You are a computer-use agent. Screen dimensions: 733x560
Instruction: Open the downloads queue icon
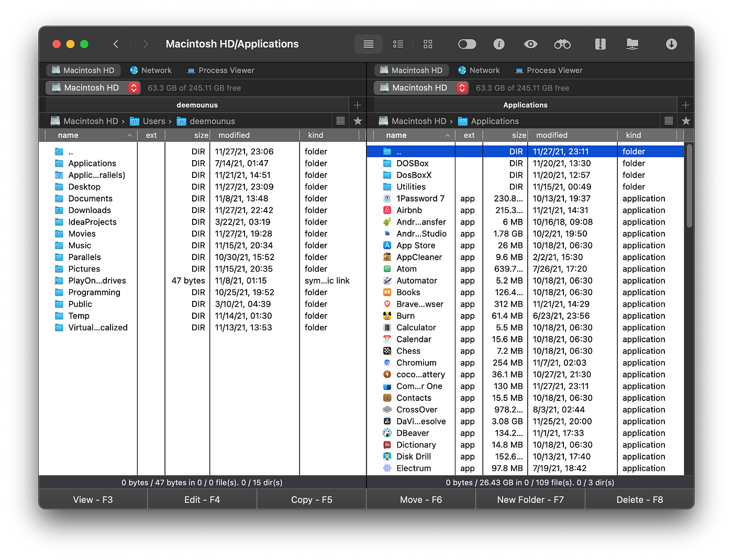coord(671,44)
